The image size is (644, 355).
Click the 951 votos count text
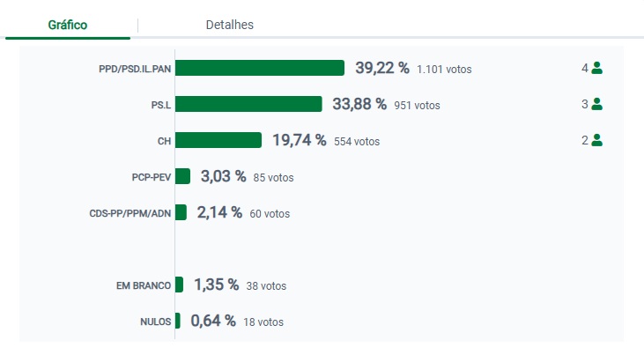[417, 106]
